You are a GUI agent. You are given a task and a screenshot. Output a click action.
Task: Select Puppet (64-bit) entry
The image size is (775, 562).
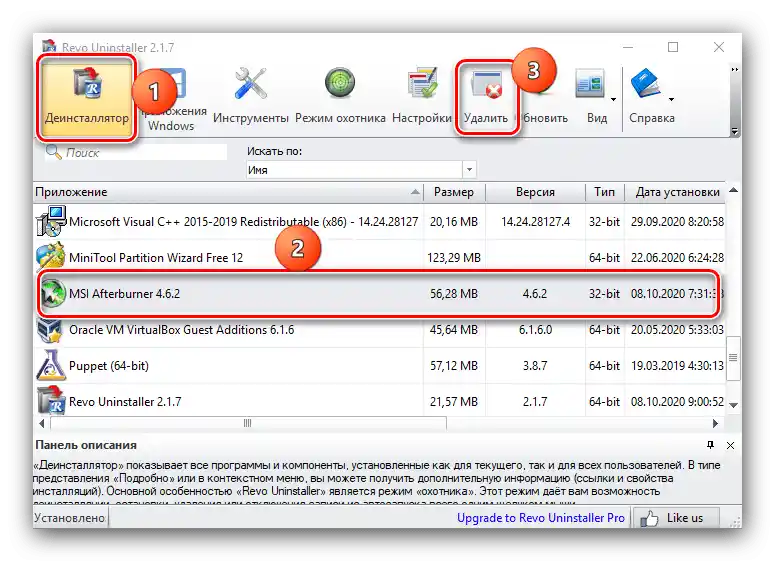tap(380, 366)
